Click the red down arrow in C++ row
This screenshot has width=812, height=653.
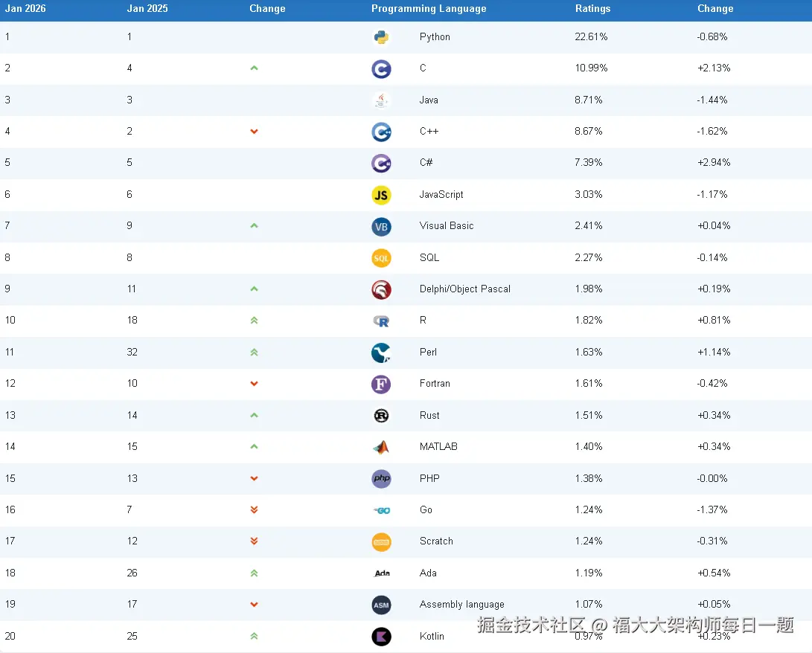coord(254,132)
